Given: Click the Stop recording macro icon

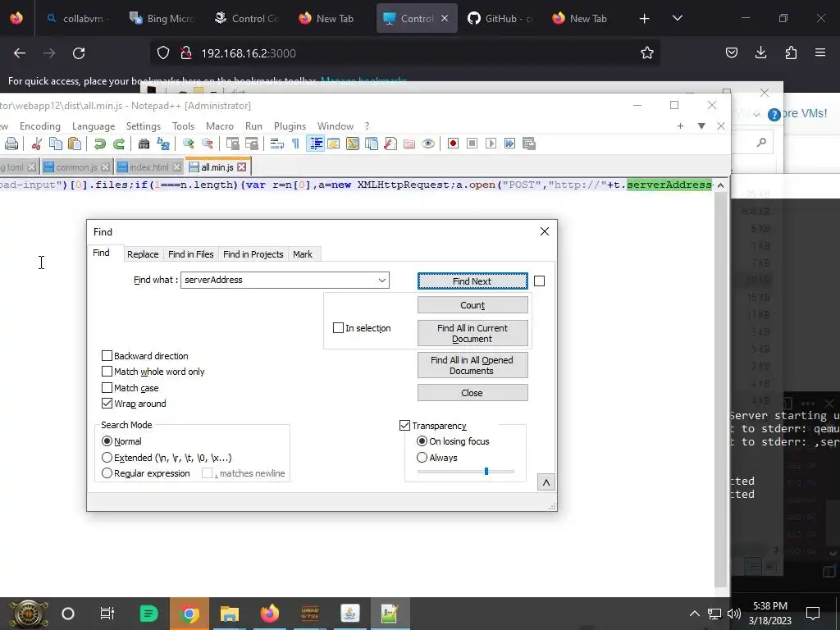Looking at the screenshot, I should (472, 144).
